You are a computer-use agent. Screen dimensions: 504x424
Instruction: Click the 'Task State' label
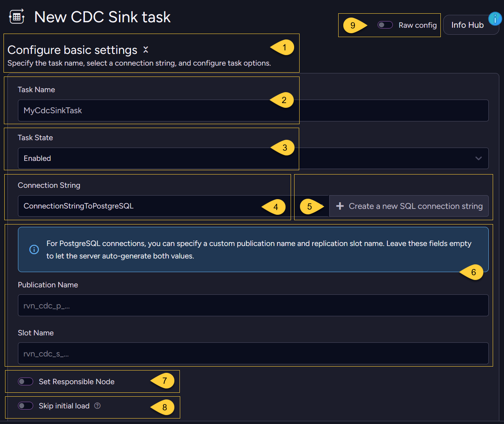[x=35, y=137]
